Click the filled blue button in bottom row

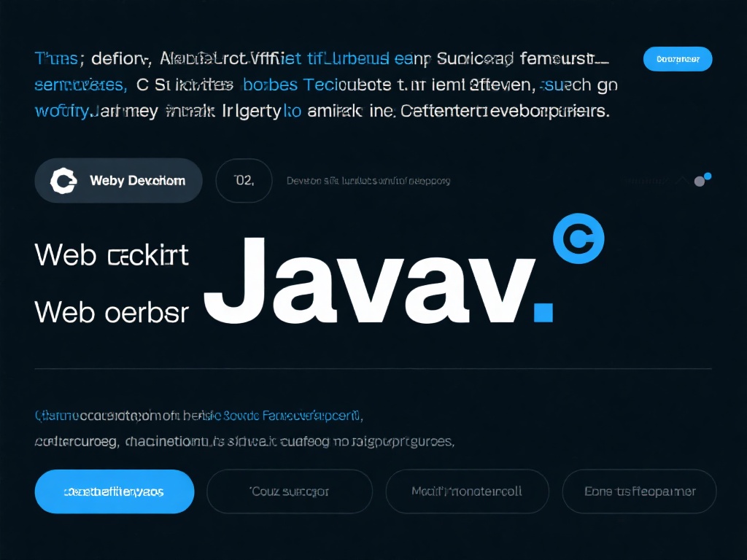tap(115, 491)
